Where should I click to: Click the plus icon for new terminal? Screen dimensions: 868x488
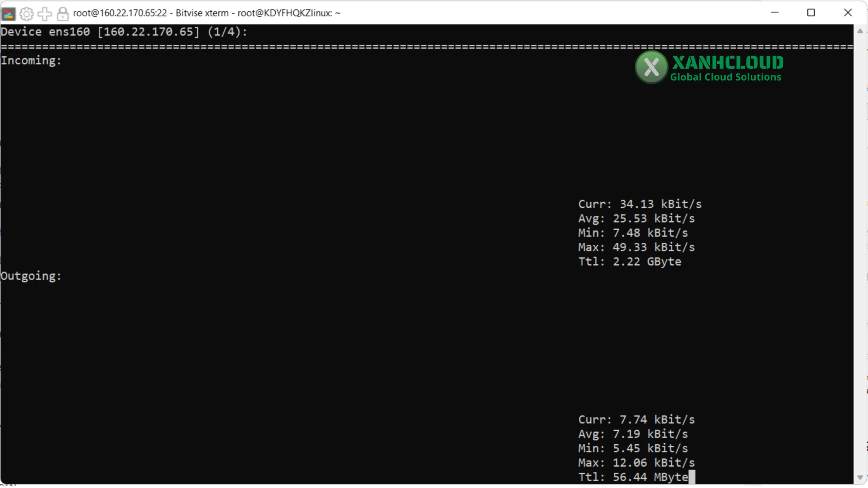(x=44, y=14)
